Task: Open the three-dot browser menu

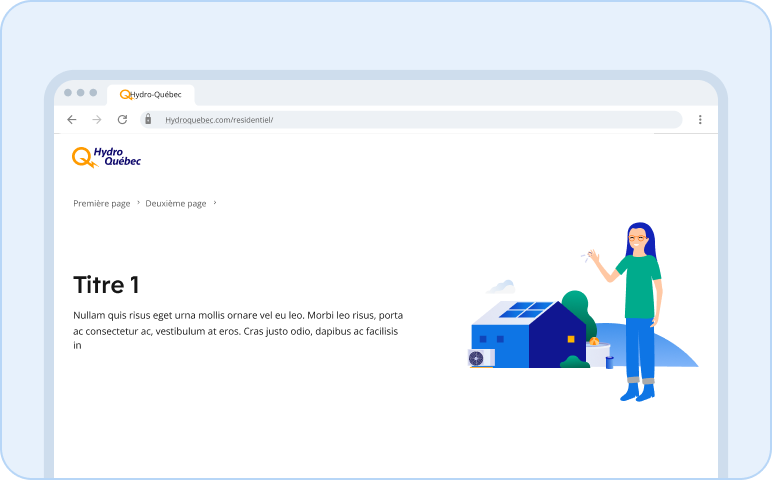Action: (700, 120)
